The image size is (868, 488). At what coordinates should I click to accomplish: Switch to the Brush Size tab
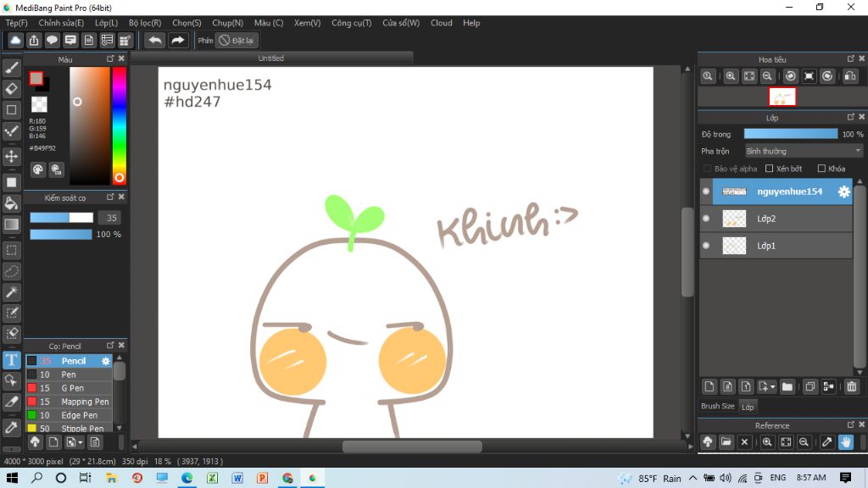(x=717, y=406)
